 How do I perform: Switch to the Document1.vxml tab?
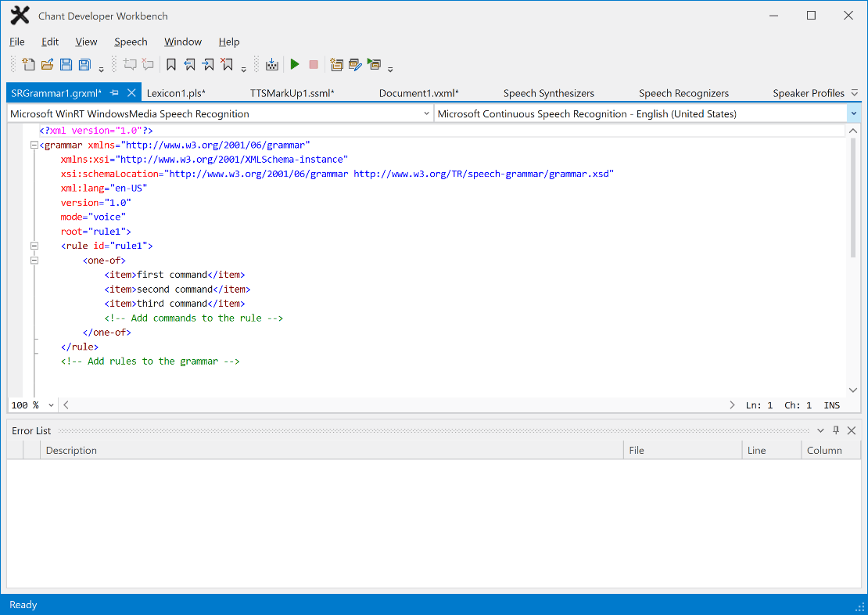pyautogui.click(x=418, y=93)
